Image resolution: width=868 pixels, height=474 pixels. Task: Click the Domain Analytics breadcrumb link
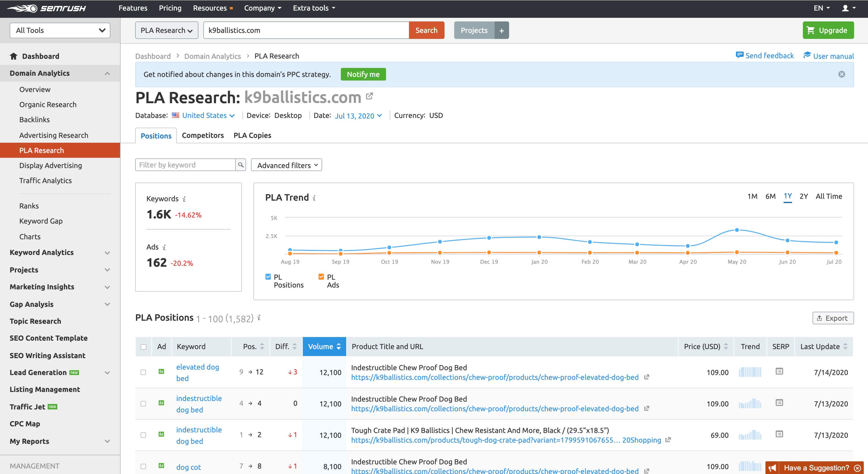212,56
